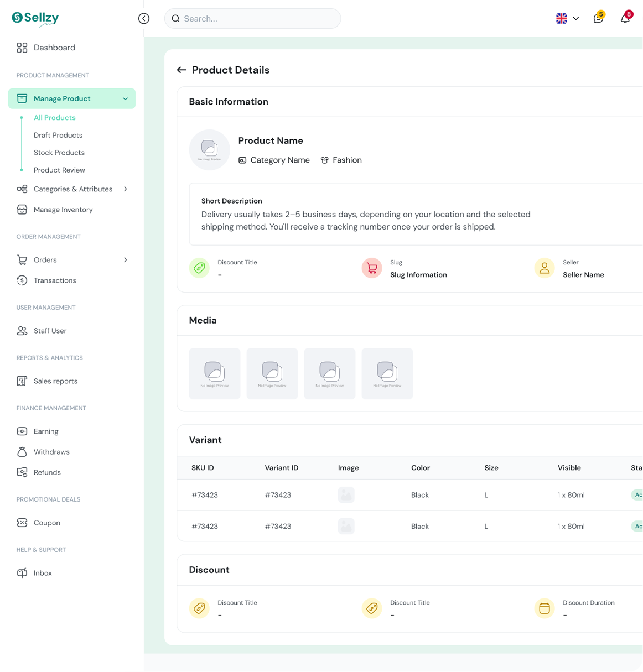Screen dimensions: 643x672
Task: Click the Dashboard grid icon
Action: tap(22, 48)
